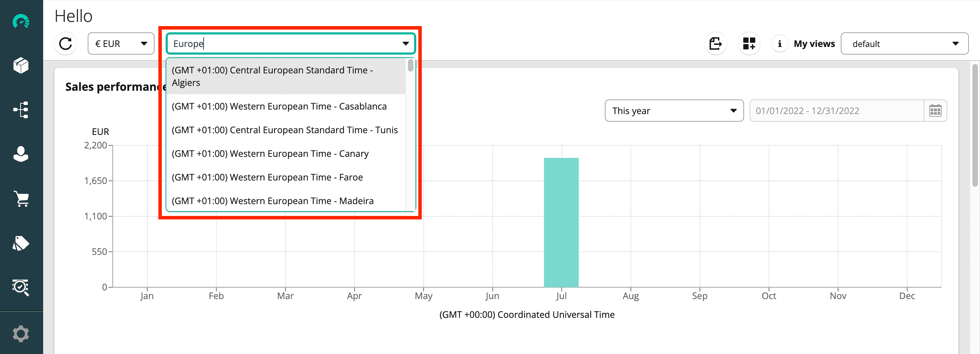This screenshot has width=980, height=354.
Task: Open the price tags icon in sidebar
Action: (21, 243)
